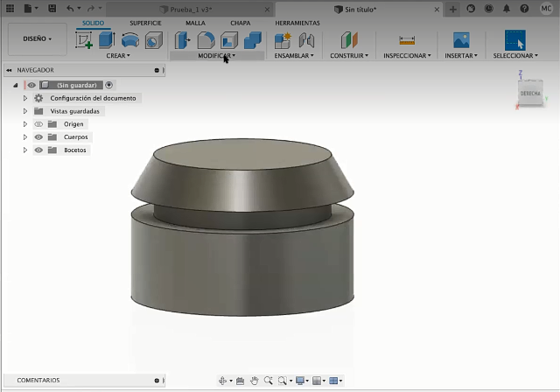Click the DERECHA face of the view cube
Screen dimensions: 560x392
point(529,93)
